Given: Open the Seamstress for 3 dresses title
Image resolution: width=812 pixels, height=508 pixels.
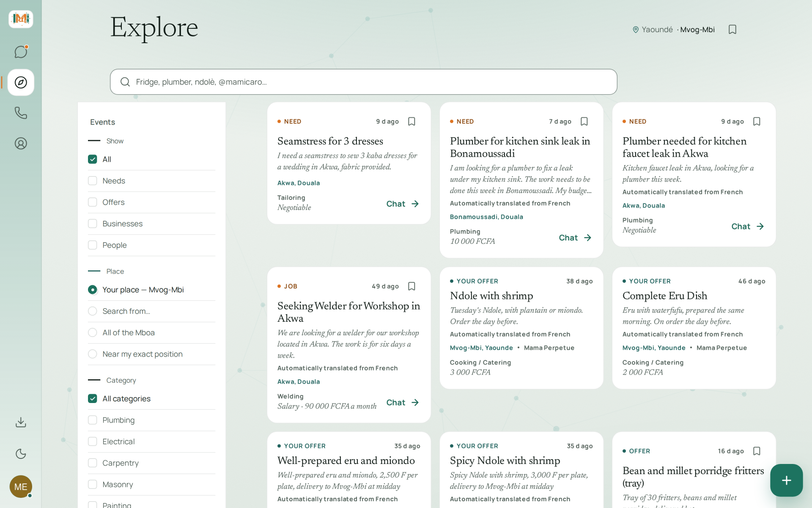Looking at the screenshot, I should (330, 141).
